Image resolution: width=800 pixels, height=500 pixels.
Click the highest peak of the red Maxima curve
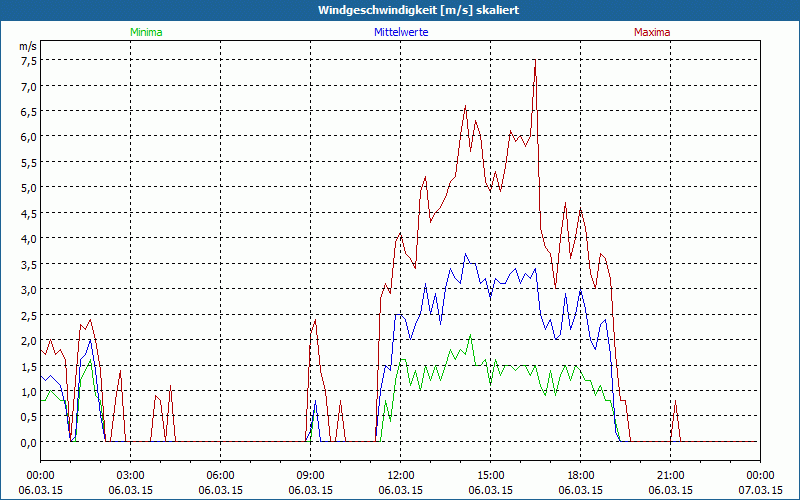[536, 62]
